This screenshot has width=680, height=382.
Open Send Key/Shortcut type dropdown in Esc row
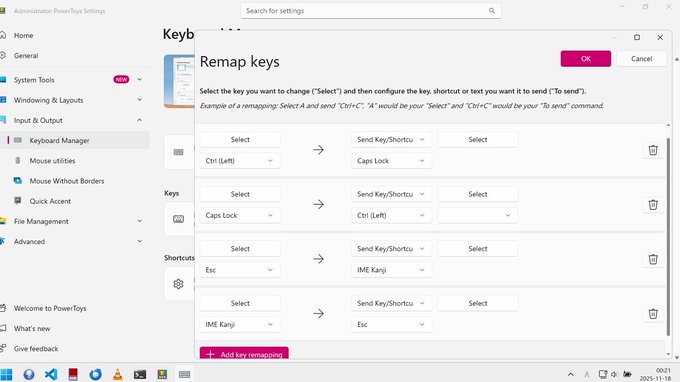[x=391, y=249]
